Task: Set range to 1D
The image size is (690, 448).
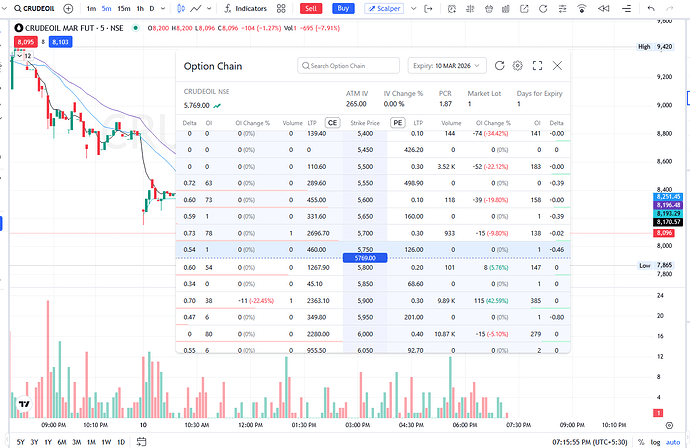Action: pos(121,442)
